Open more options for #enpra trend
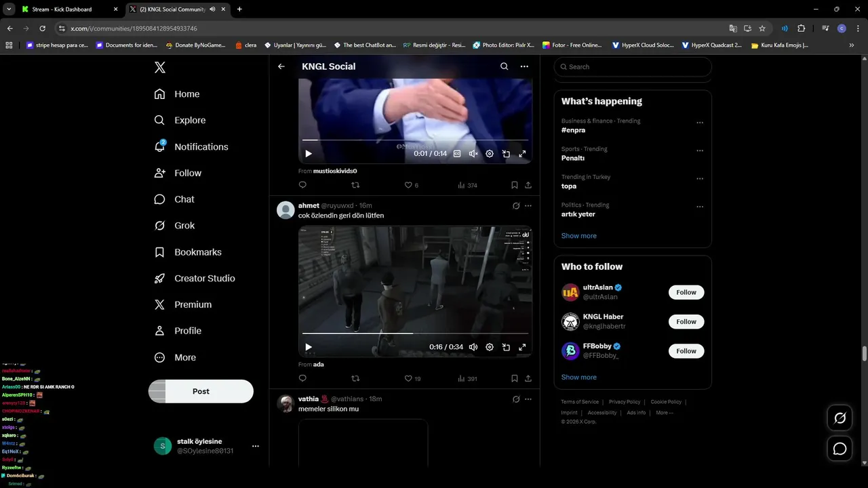 tap(700, 123)
